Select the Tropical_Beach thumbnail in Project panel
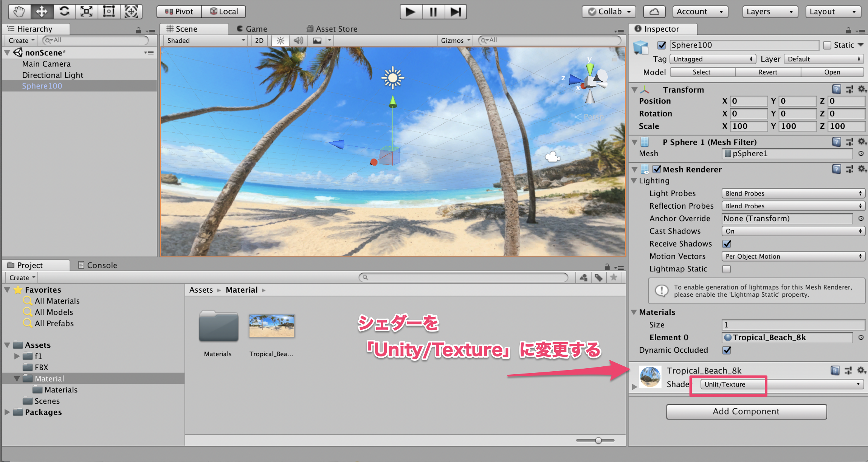Image resolution: width=868 pixels, height=462 pixels. [x=271, y=326]
